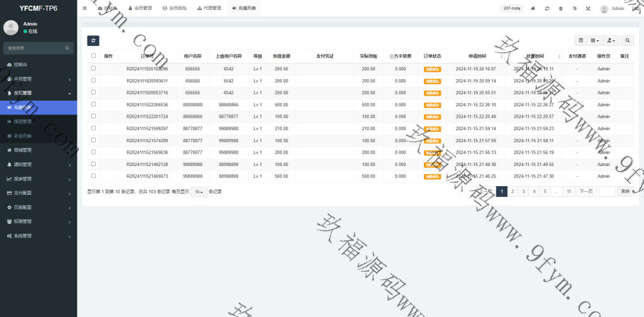Click the page number jump input field
Image resolution: width=644 pixels, height=317 pixels.
[606, 191]
